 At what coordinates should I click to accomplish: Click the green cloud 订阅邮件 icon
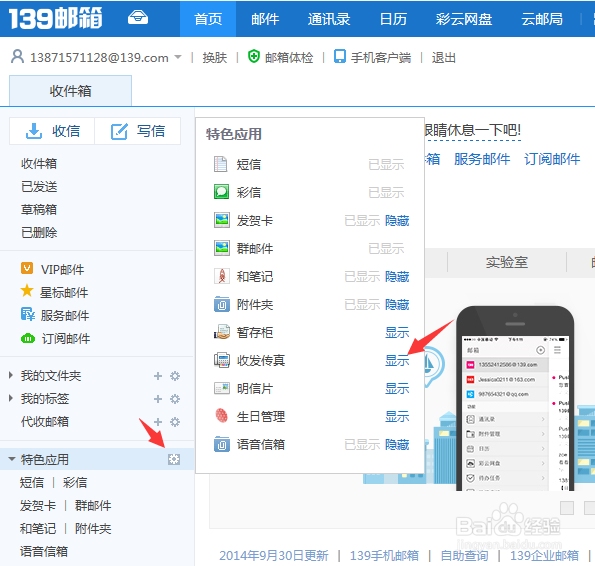pos(28,338)
